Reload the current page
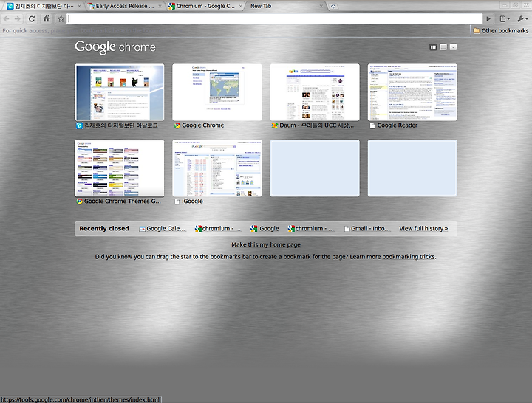The height and width of the screenshot is (403, 532). click(32, 19)
